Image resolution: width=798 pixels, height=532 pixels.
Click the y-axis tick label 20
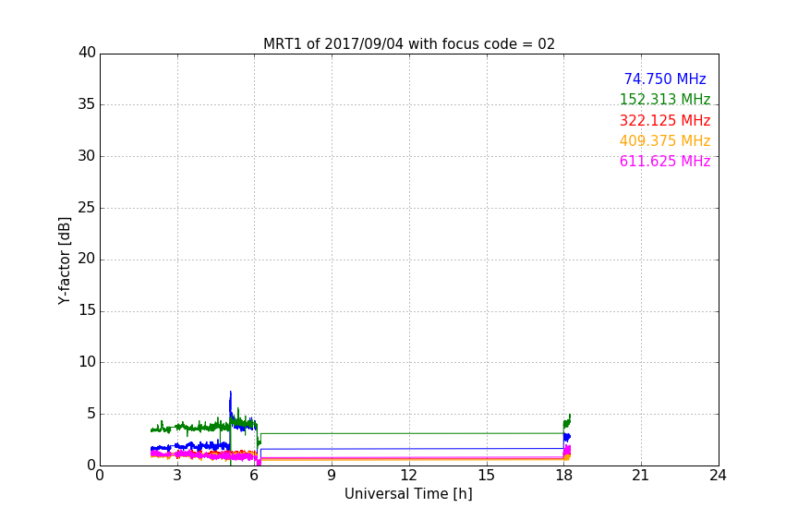point(87,259)
